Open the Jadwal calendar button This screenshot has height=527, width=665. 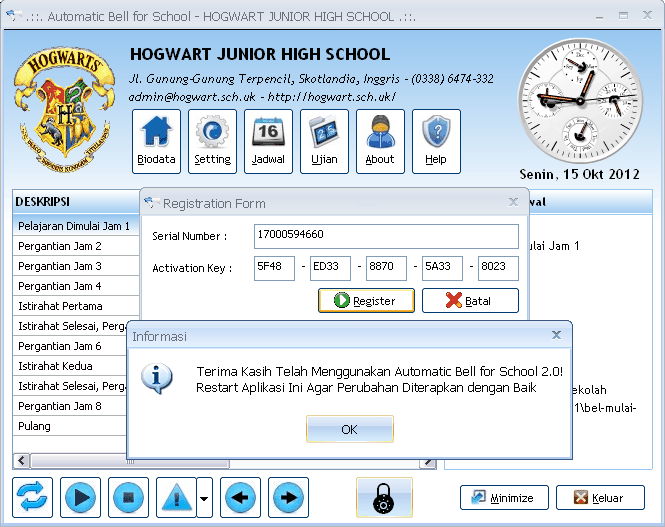point(268,142)
